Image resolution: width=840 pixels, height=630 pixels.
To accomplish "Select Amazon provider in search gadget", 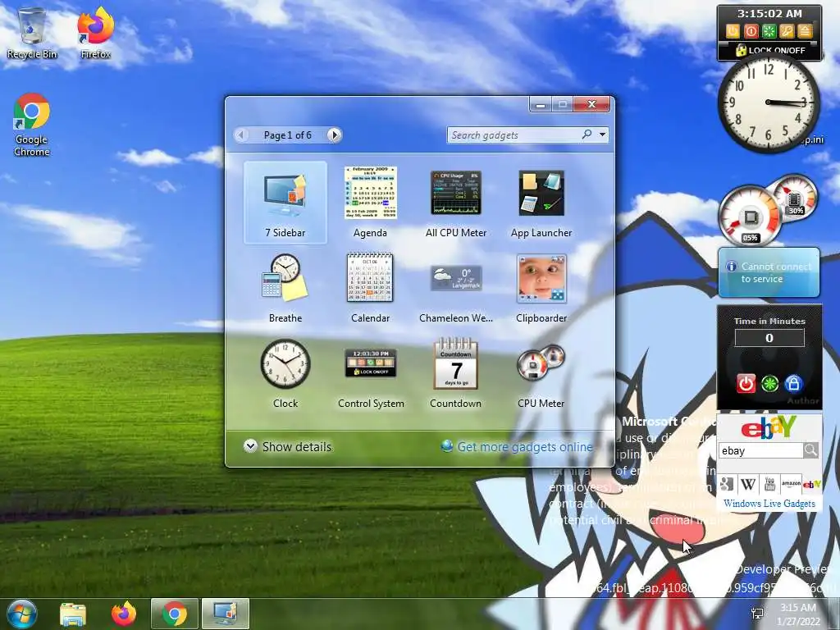I will tap(791, 484).
